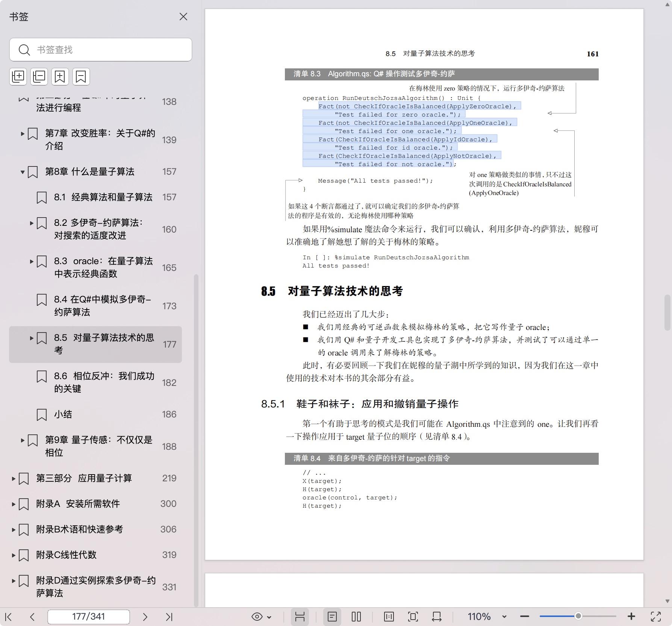The width and height of the screenshot is (672, 626).
Task: Select 附录C线性代数 bookmark text
Action: 66,555
